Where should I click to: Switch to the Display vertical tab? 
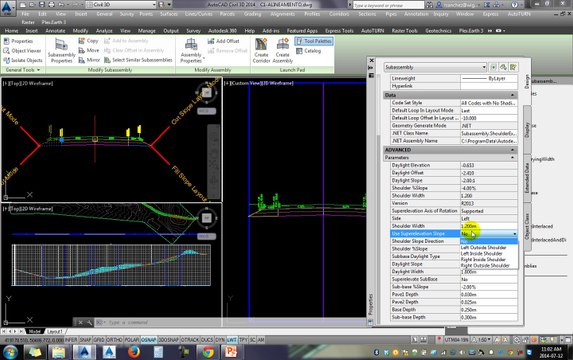pos(527,130)
